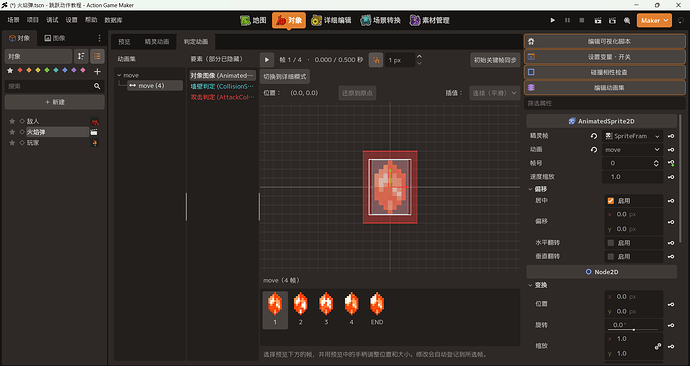Image resolution: width=690 pixels, height=366 pixels.
Task: Click the search magnifier icon
Action: pyautogui.click(x=97, y=86)
